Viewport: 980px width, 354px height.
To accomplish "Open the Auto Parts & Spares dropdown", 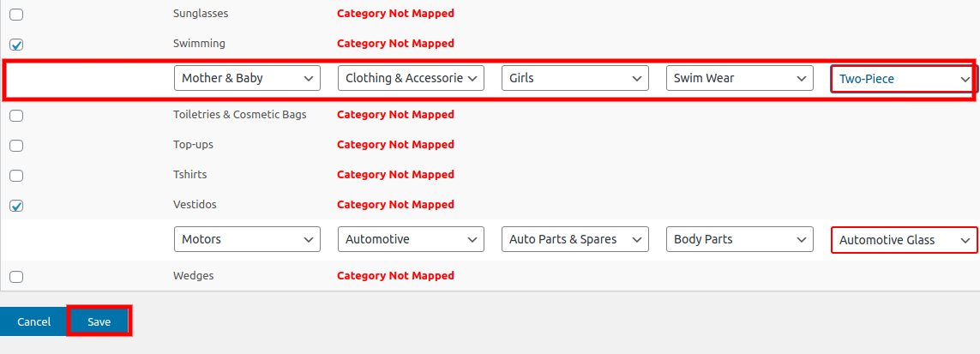I will click(x=574, y=239).
